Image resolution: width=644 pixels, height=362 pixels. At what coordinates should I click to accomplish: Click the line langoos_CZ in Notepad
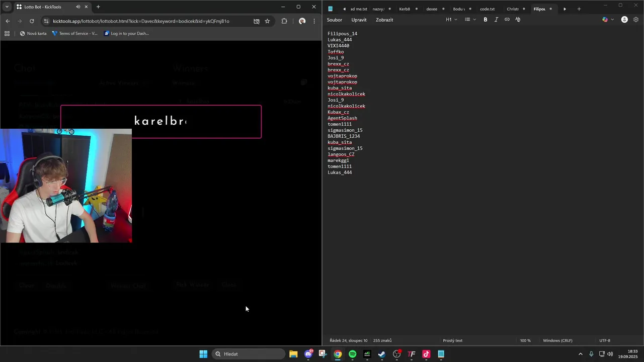[x=341, y=154]
